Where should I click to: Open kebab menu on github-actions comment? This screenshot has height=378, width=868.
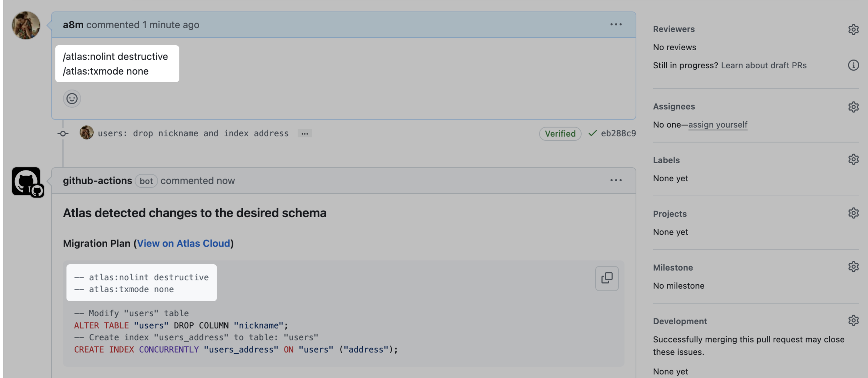pyautogui.click(x=616, y=180)
